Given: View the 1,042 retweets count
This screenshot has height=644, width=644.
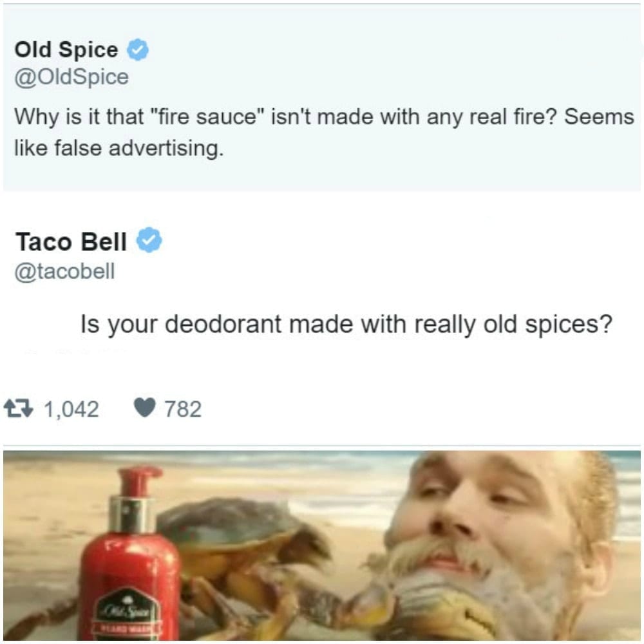Looking at the screenshot, I should (71, 409).
